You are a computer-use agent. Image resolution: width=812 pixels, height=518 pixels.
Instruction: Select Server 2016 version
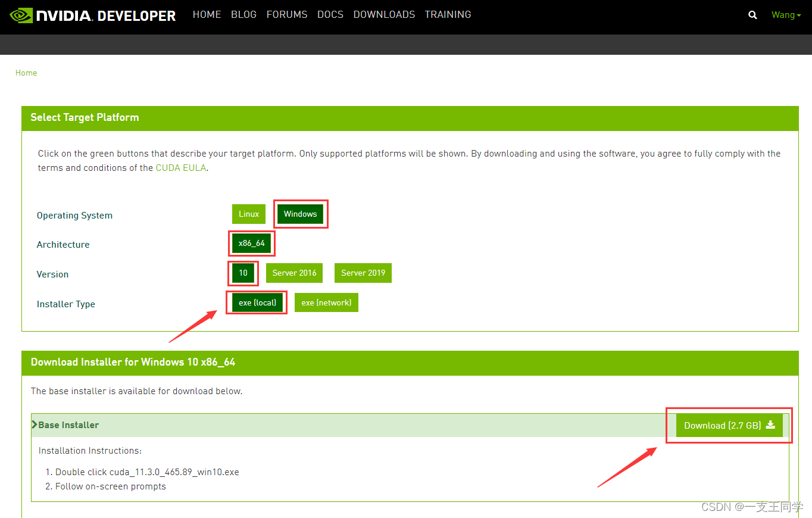[x=294, y=273]
